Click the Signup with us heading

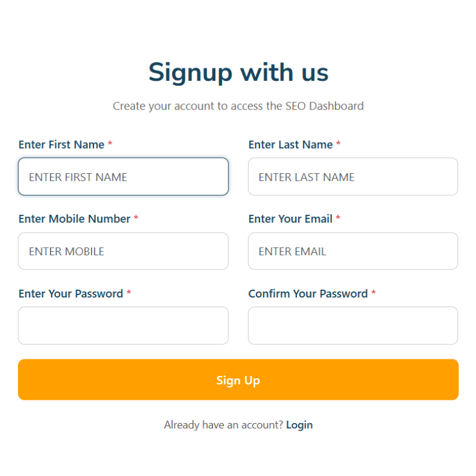point(238,72)
